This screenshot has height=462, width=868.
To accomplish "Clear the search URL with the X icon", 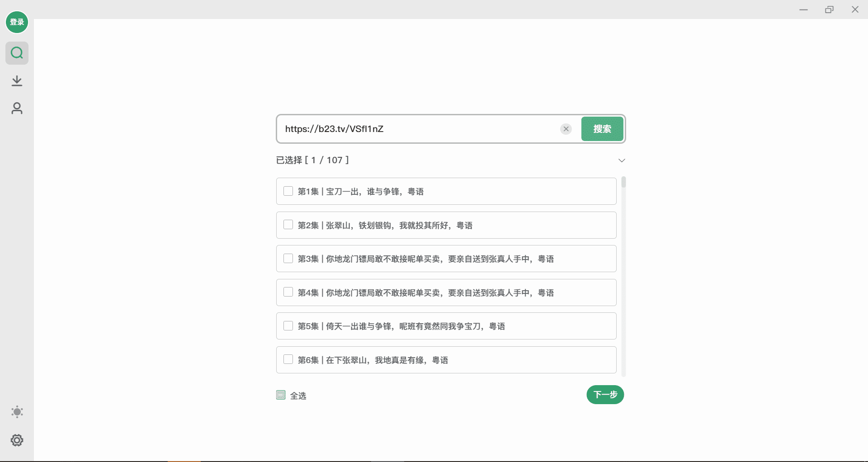I will 566,129.
